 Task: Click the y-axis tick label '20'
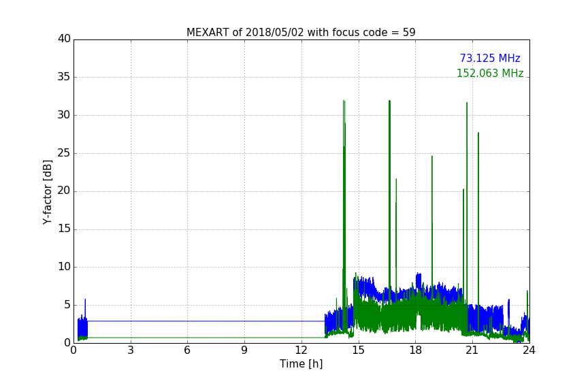click(x=64, y=191)
